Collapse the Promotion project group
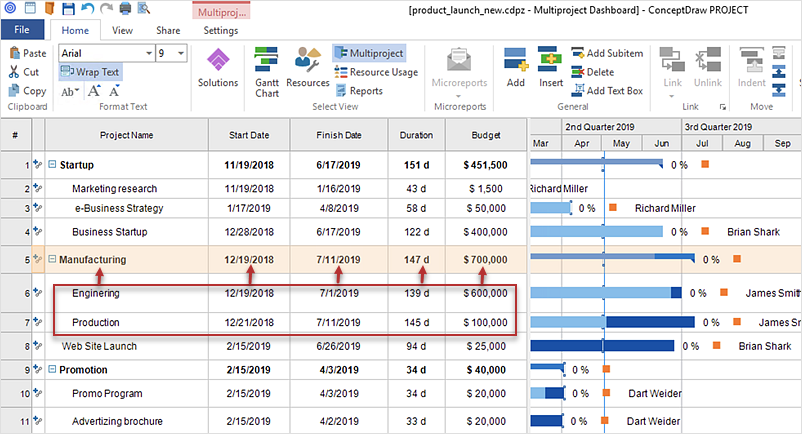Viewport: 802px width, 434px height. coord(51,370)
